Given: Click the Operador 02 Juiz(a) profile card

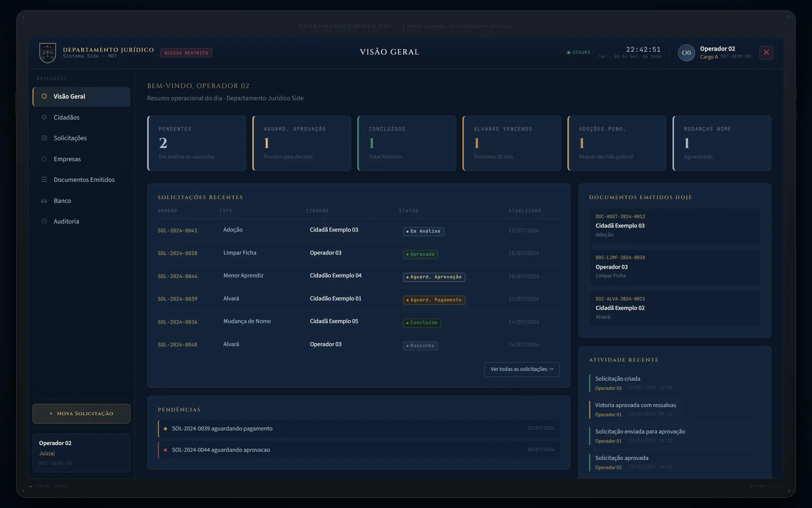Looking at the screenshot, I should point(82,453).
